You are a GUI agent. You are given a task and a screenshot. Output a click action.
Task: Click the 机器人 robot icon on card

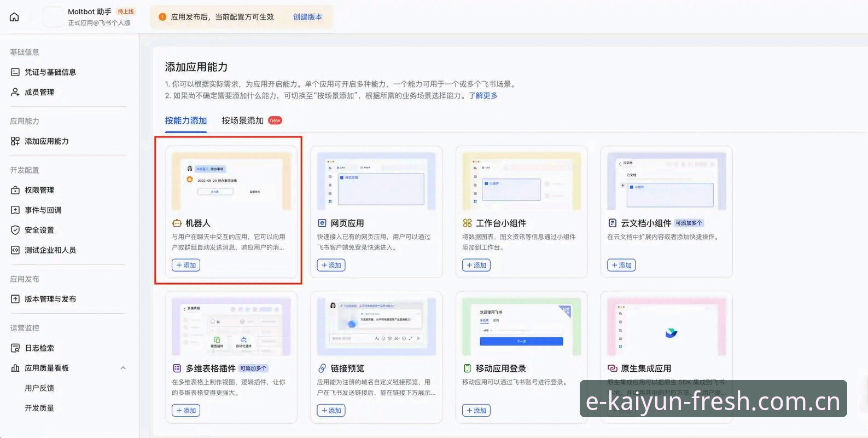(177, 223)
